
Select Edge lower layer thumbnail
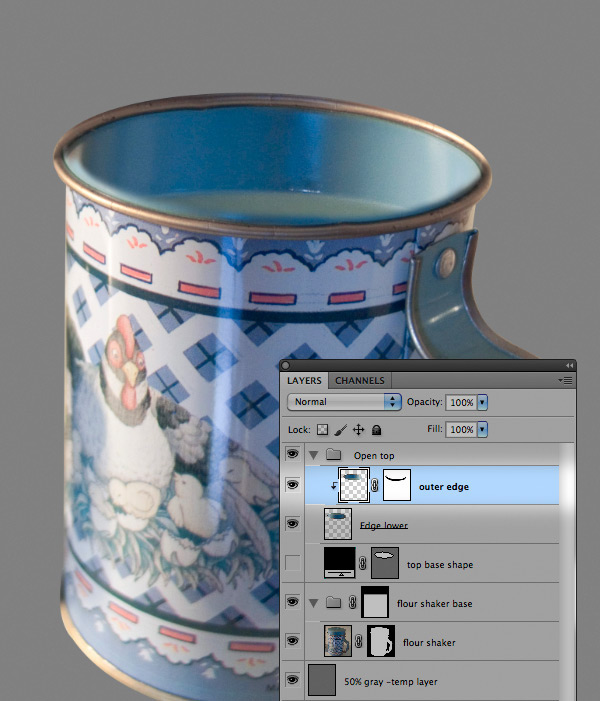tap(338, 524)
